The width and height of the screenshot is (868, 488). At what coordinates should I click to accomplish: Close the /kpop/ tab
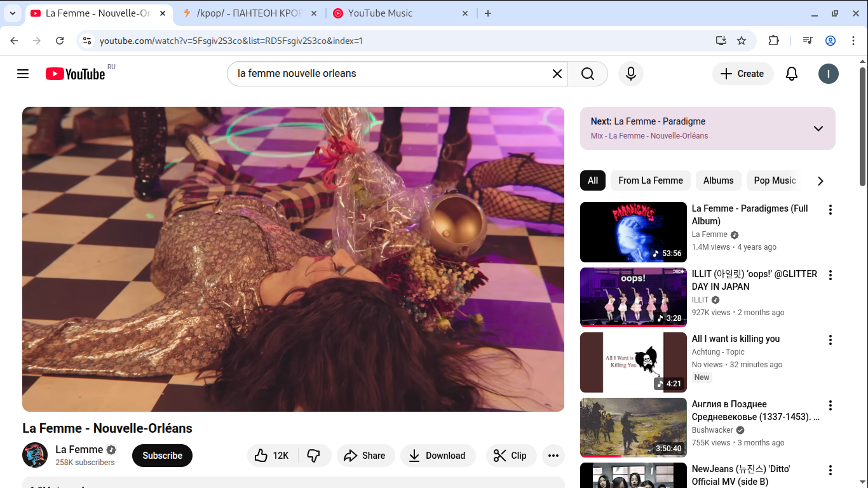tap(315, 13)
